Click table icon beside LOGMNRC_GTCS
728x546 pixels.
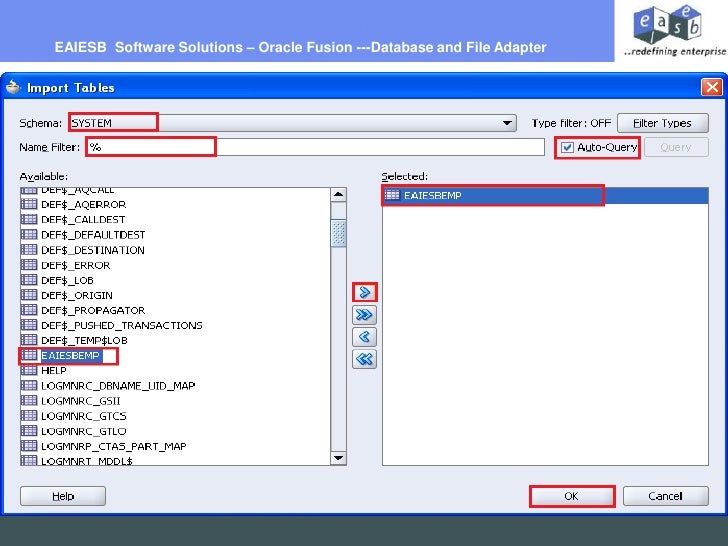click(29, 416)
